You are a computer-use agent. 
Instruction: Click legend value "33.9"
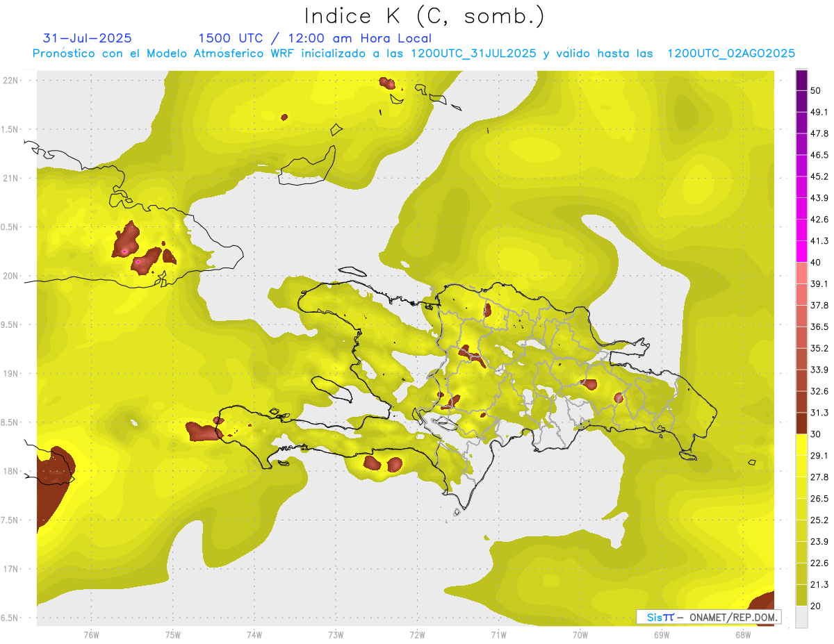pos(819,370)
